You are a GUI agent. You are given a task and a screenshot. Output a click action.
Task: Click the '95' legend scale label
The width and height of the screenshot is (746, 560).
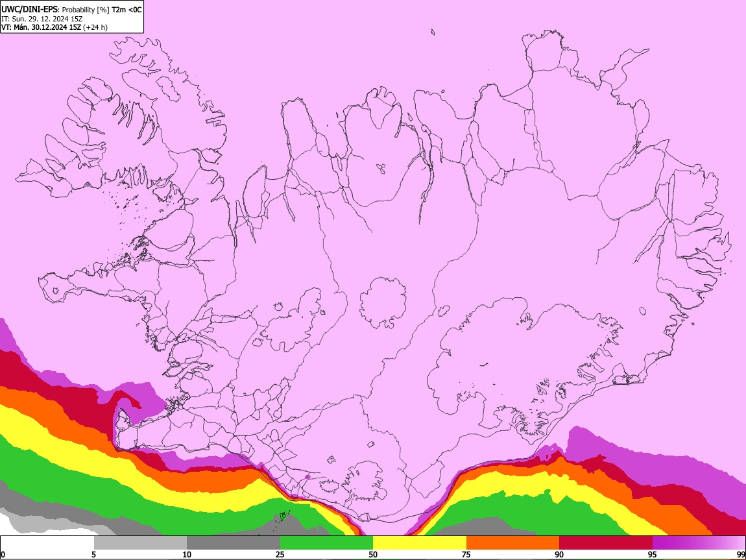tap(653, 555)
